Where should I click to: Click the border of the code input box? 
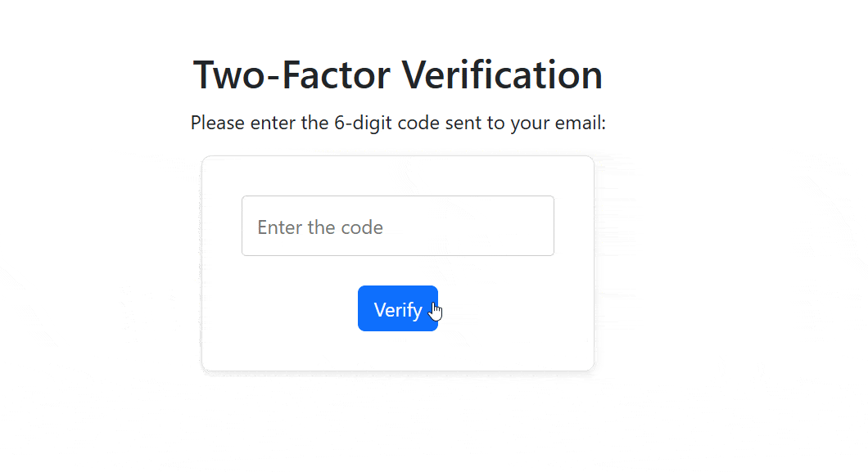[398, 196]
